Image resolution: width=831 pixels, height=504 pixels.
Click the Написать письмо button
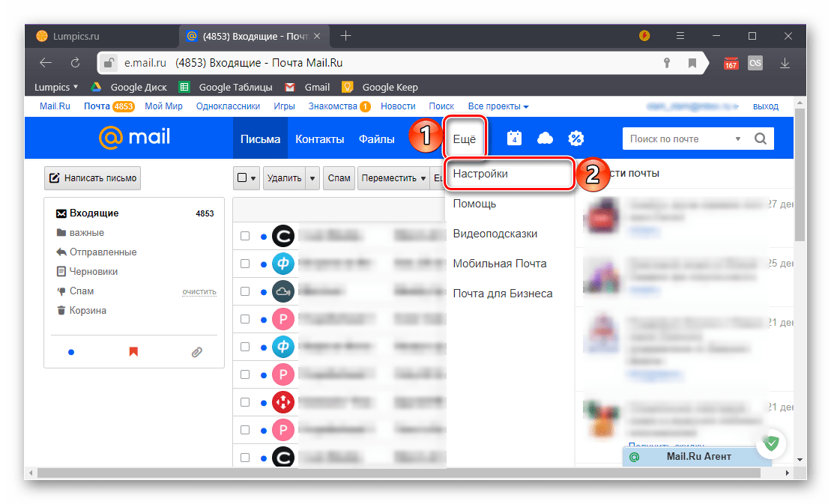pyautogui.click(x=93, y=178)
